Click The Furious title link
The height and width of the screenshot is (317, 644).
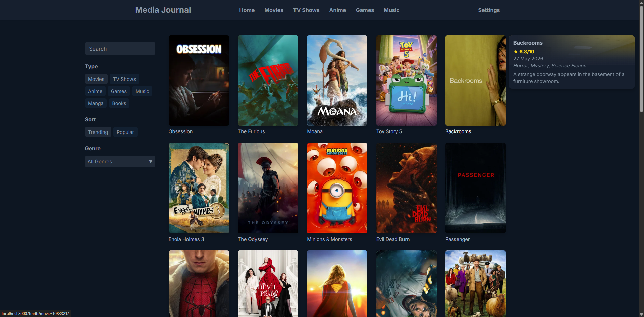[x=251, y=131]
